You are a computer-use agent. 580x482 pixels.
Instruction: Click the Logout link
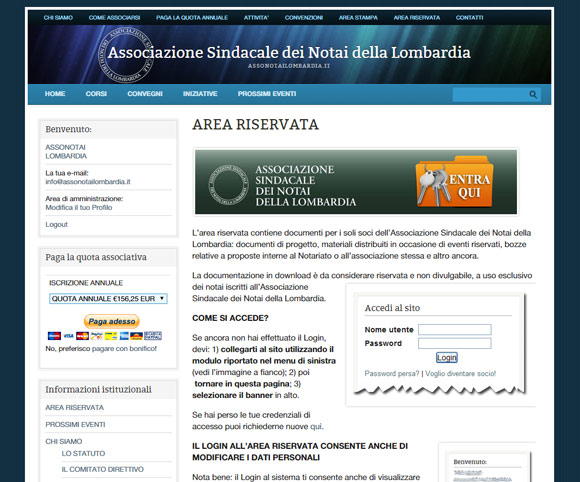(x=56, y=225)
